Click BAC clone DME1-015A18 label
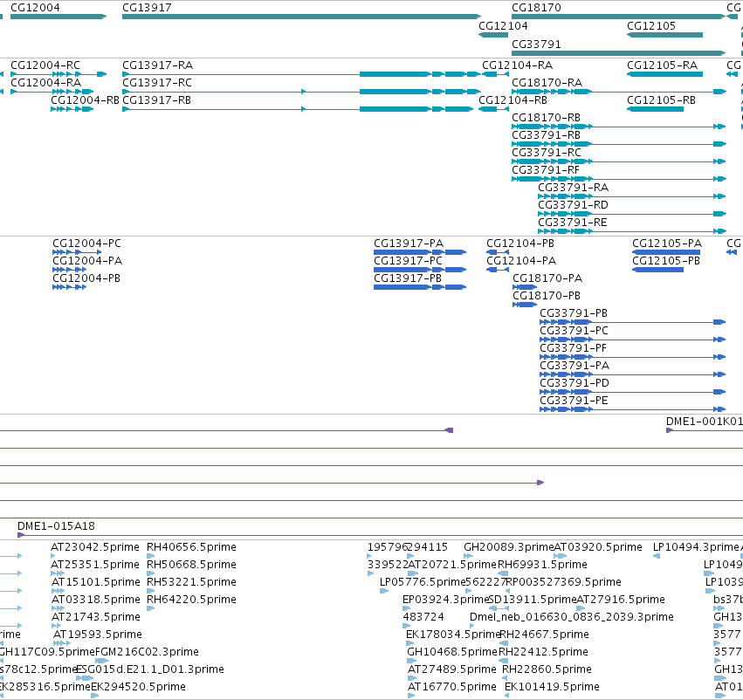Viewport: 743px width, 700px height. click(x=56, y=526)
